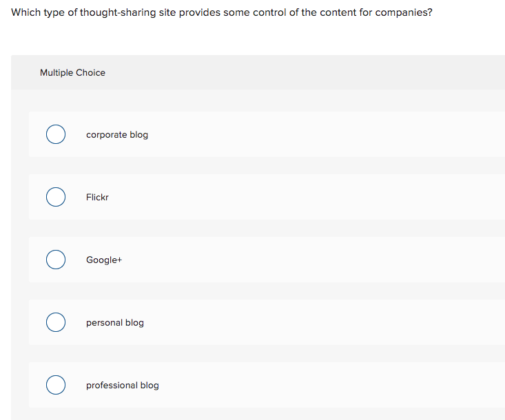505x420 pixels.
Task: Click empty space in Google+ option row
Action: (x=322, y=260)
